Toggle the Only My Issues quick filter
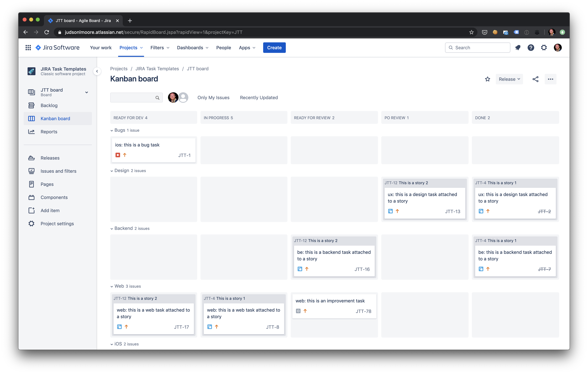 tap(213, 98)
